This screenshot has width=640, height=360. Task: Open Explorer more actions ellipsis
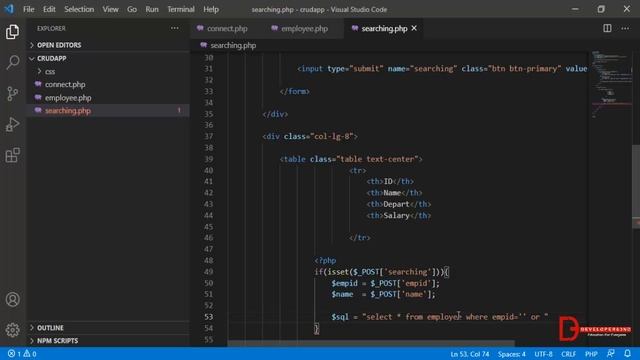(x=175, y=28)
